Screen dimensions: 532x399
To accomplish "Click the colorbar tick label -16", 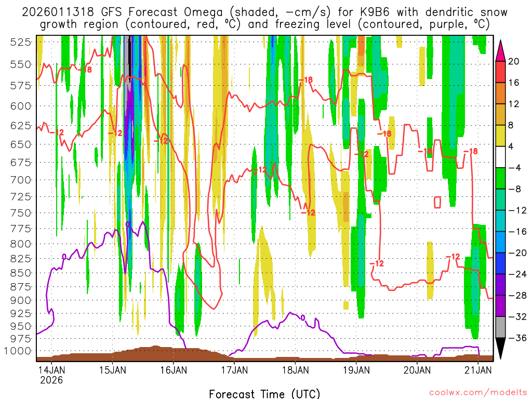I will [517, 232].
